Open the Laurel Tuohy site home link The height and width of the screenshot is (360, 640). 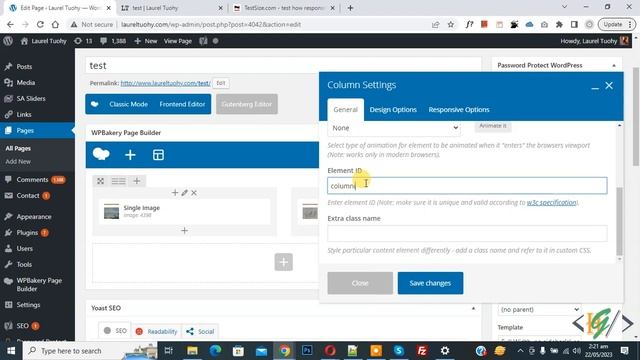point(44,41)
